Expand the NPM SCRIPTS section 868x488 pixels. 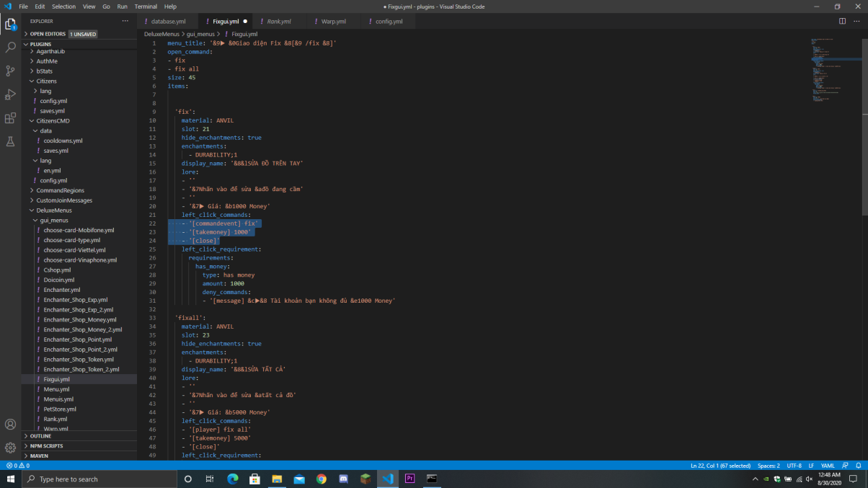(x=46, y=446)
